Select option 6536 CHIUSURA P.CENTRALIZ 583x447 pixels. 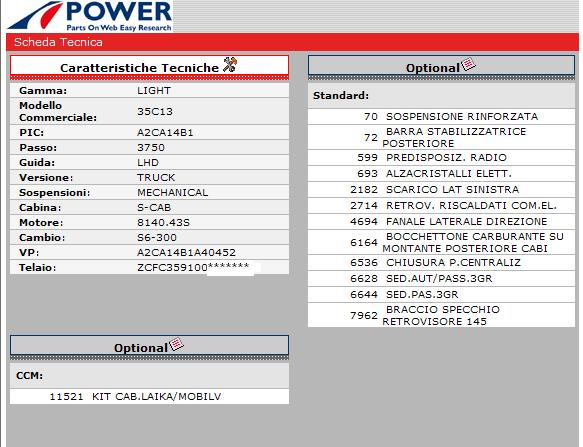441,263
